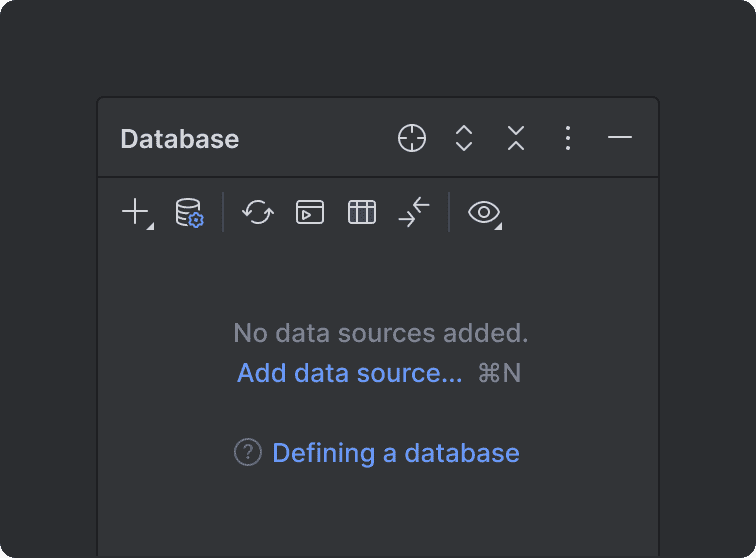
Task: Click the Jump to Source arrows icon
Action: (414, 212)
